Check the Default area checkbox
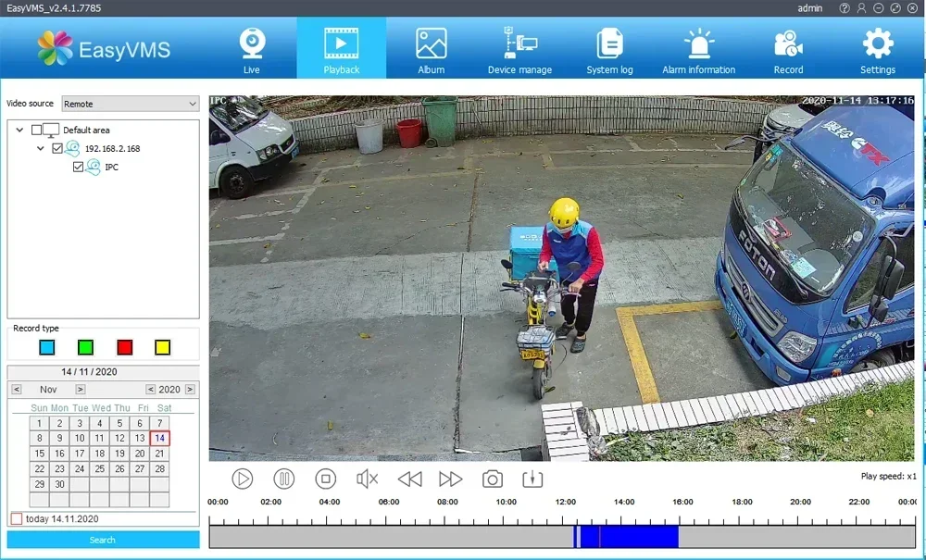926x560 pixels. (x=37, y=130)
